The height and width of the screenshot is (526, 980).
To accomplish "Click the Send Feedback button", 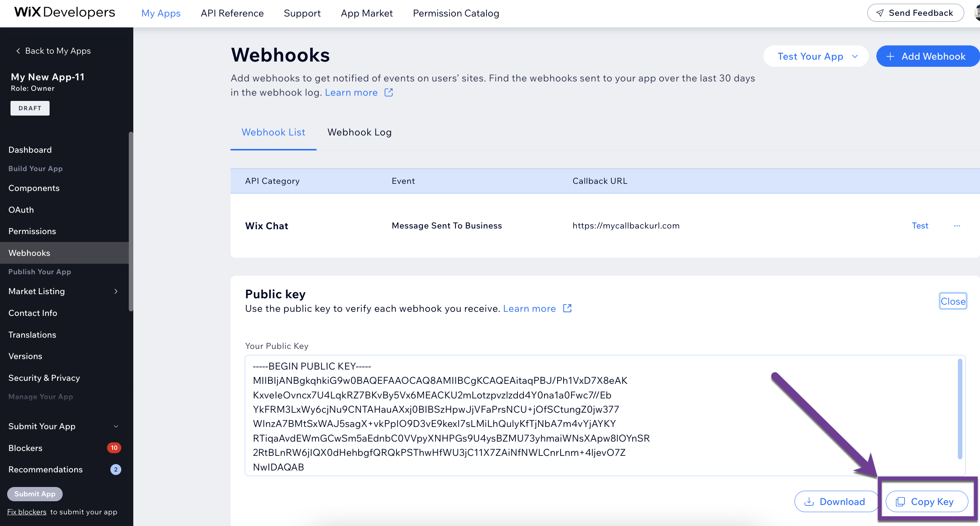I will pos(915,13).
